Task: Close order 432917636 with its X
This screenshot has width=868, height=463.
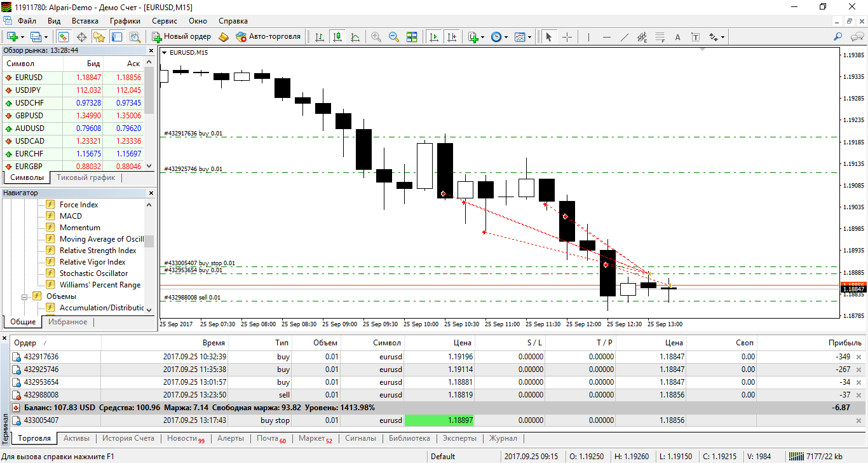Action: 859,357
